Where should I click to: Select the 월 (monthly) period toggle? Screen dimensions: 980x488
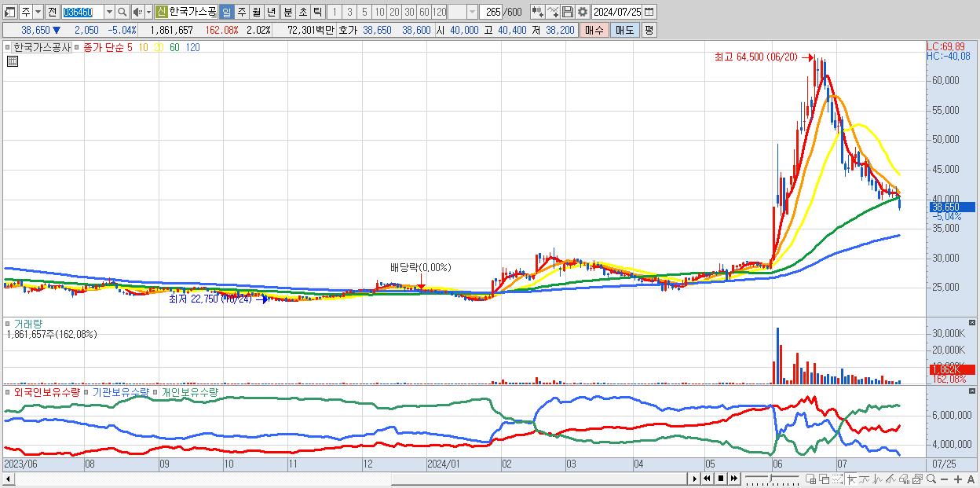click(256, 12)
